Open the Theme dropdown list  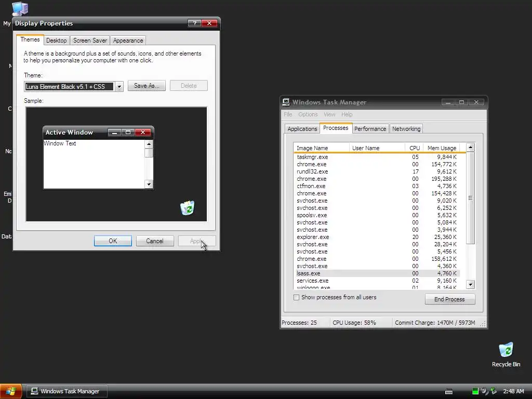[x=119, y=87]
